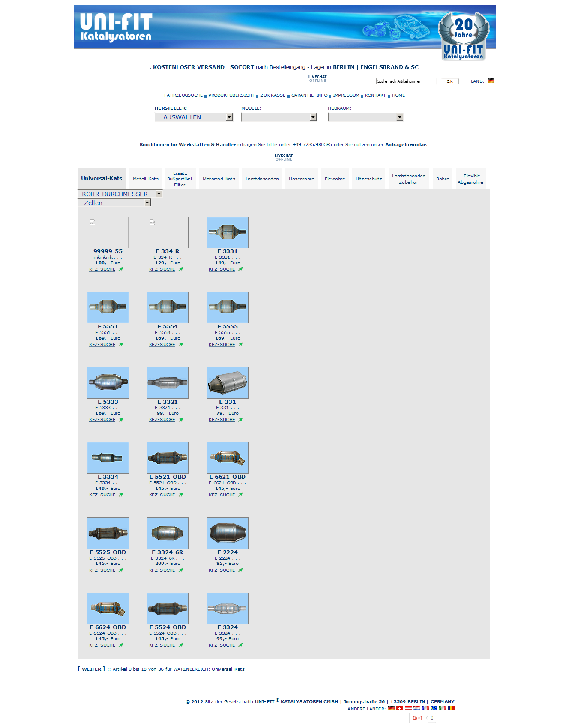569x728 pixels.
Task: Open the Hosenrohre tab
Action: coord(302,179)
